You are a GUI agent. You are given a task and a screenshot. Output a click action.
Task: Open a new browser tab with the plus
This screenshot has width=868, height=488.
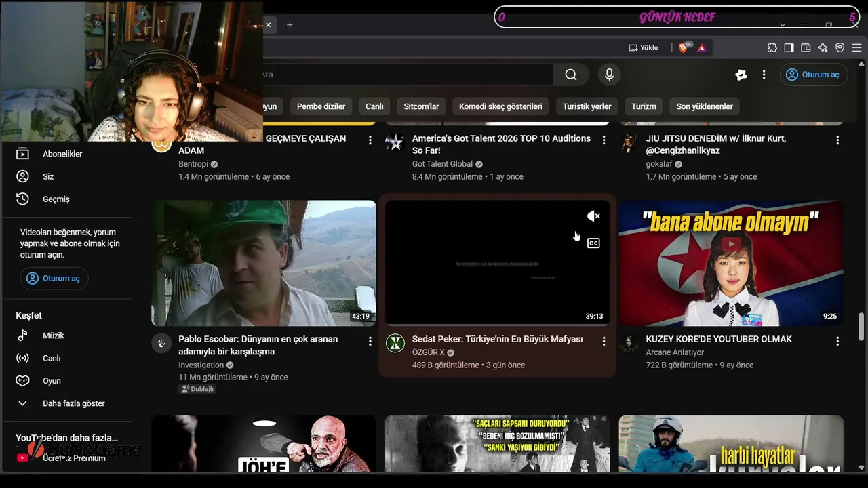(290, 25)
